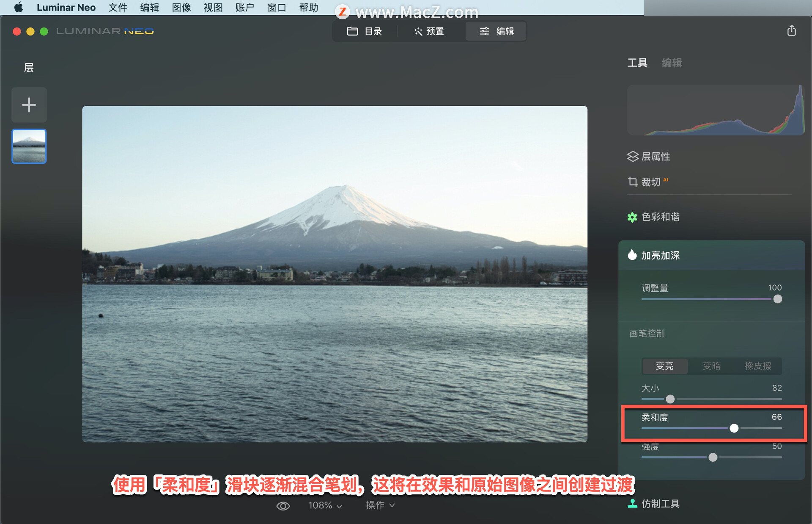Adjust the 大小 size slider

pos(711,399)
